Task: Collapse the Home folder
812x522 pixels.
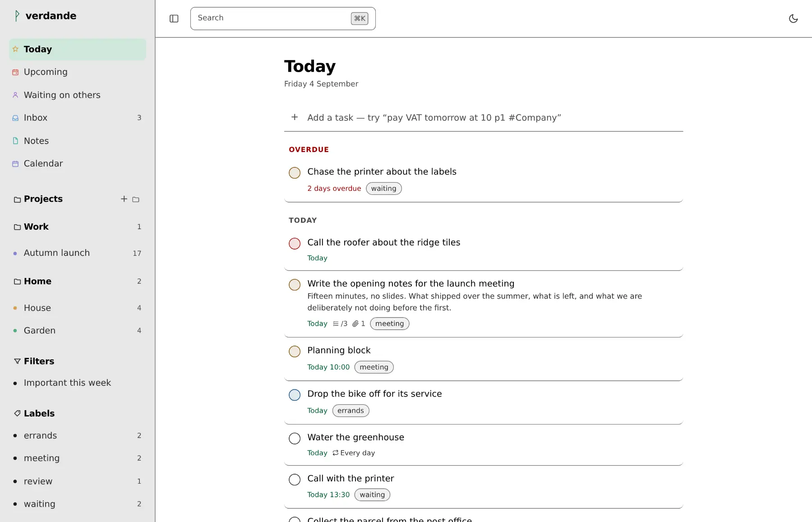Action: tap(17, 282)
